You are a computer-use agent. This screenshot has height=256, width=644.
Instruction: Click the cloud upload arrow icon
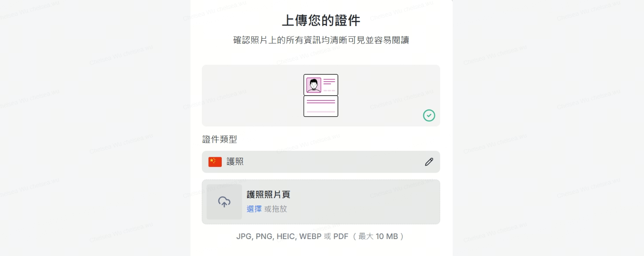pyautogui.click(x=224, y=202)
